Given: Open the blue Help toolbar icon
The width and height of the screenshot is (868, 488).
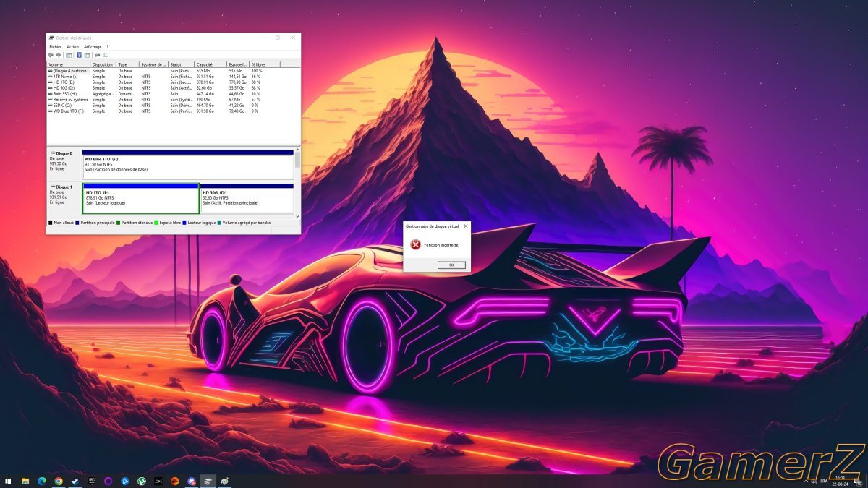Looking at the screenshot, I should pos(79,55).
